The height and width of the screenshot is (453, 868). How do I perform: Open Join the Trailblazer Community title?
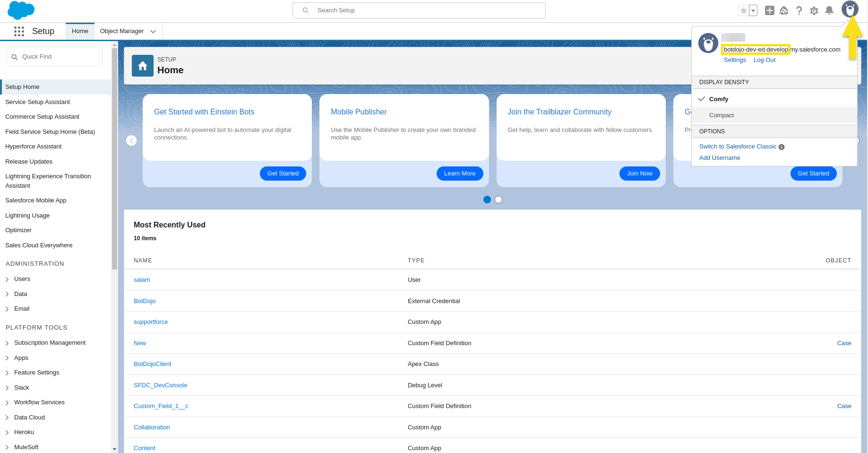pos(559,112)
